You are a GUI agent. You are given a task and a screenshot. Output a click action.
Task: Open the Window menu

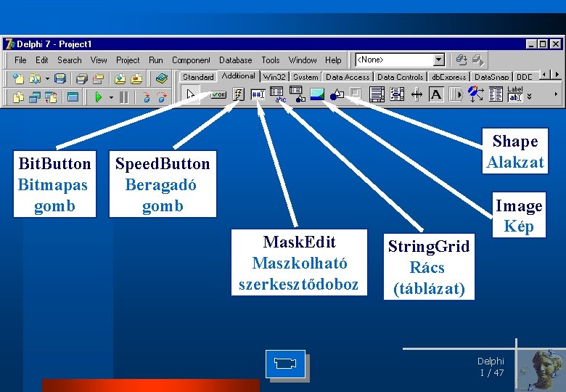(303, 60)
